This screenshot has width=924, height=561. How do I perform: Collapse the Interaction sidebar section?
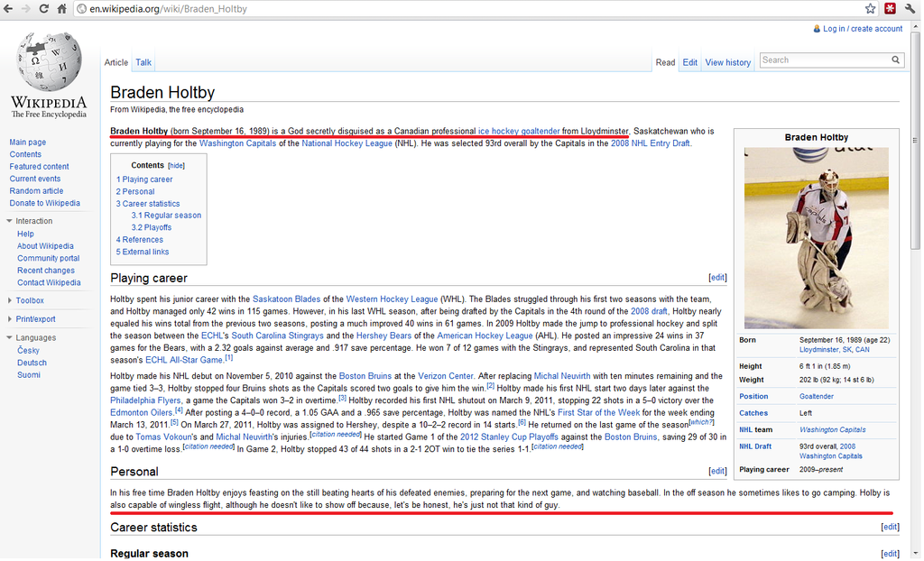[x=9, y=221]
